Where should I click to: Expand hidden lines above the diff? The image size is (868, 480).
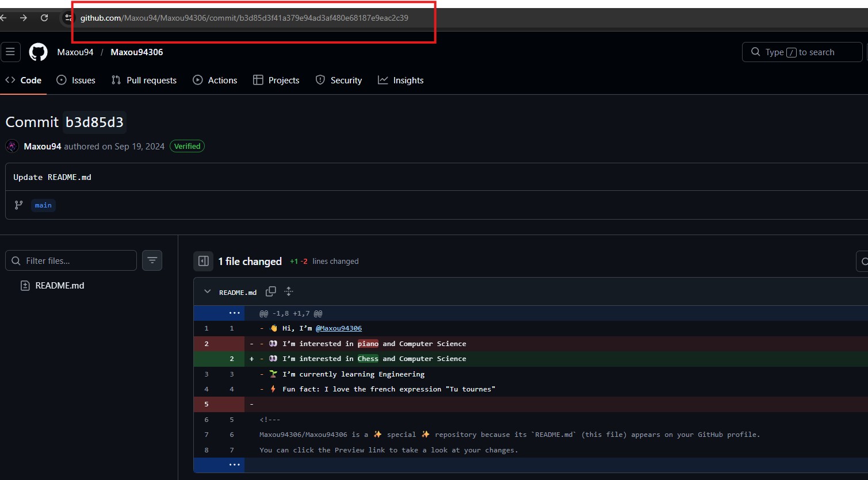coord(234,313)
